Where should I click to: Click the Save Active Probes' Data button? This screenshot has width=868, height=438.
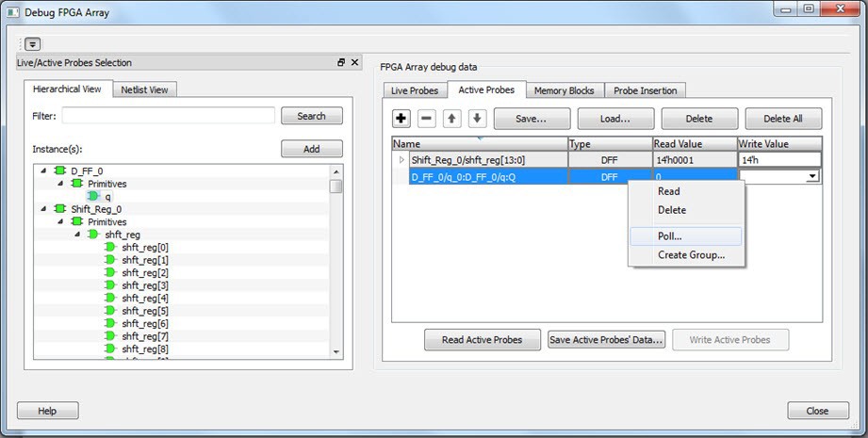(x=607, y=340)
